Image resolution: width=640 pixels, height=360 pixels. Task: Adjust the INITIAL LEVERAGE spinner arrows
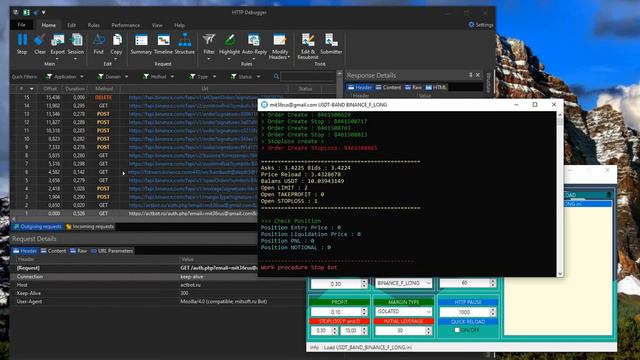pyautogui.click(x=429, y=331)
